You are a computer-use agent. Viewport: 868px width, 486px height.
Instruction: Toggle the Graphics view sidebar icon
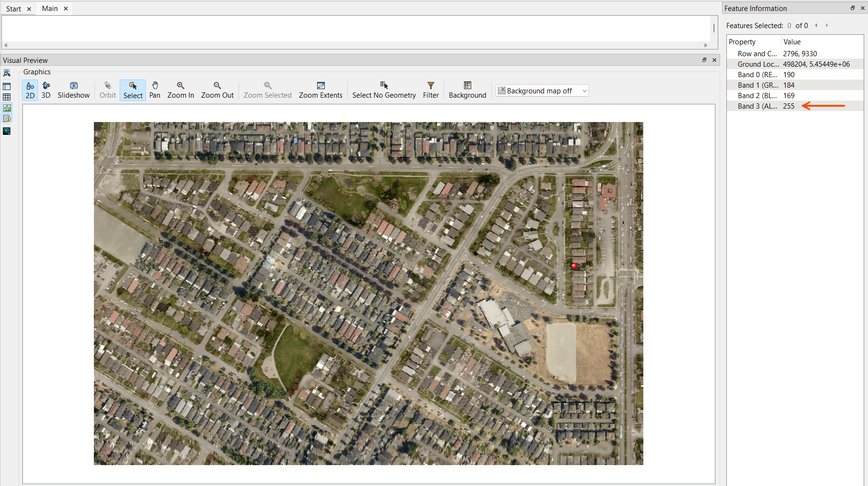click(x=7, y=108)
